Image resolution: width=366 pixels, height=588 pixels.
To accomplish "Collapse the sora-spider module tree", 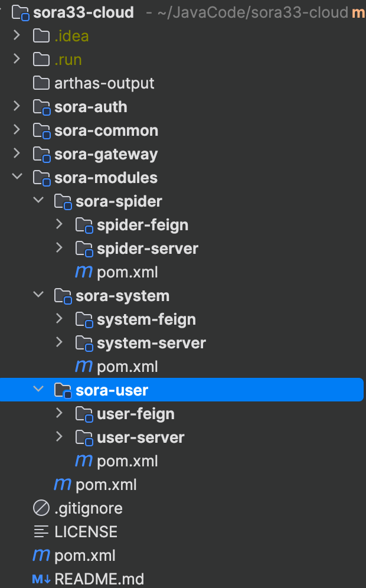I will click(38, 201).
